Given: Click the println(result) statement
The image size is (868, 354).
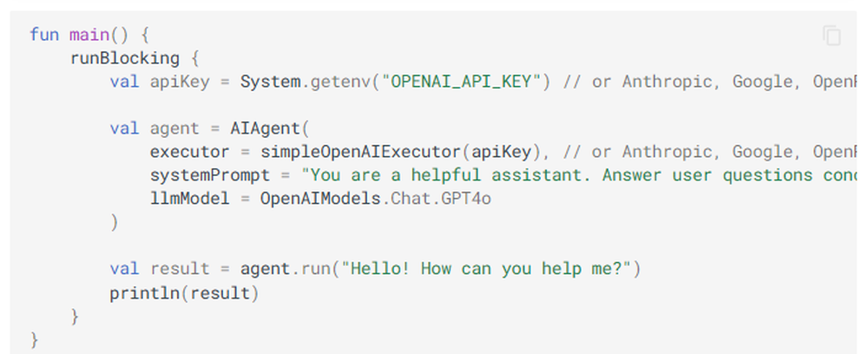Looking at the screenshot, I should pos(185,292).
